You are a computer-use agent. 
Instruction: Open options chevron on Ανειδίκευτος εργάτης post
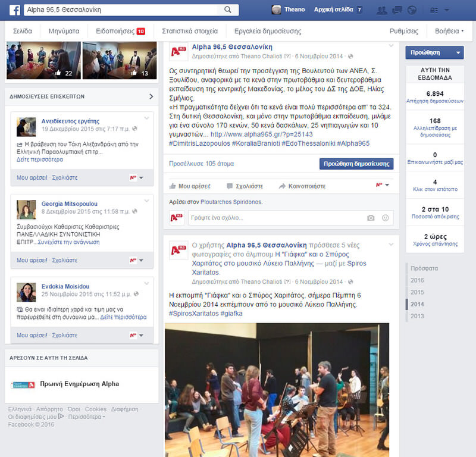146,118
